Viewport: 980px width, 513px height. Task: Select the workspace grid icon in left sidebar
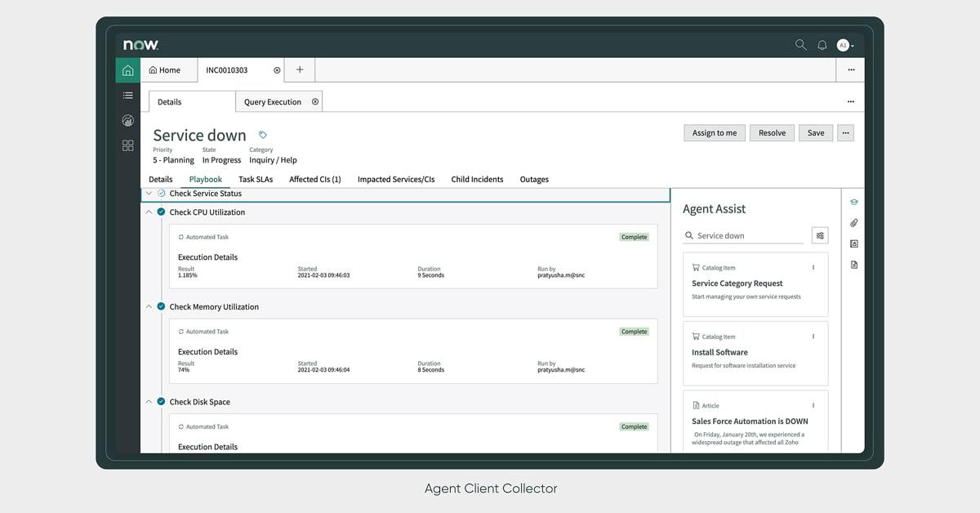pos(127,145)
